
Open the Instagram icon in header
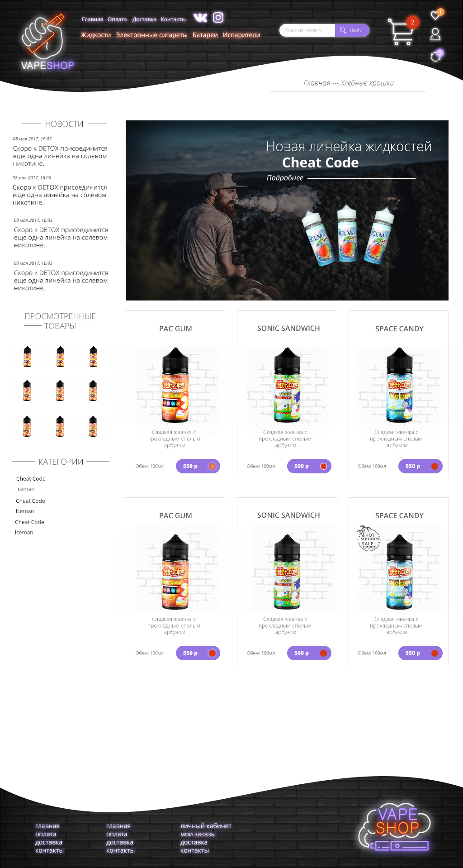coord(218,17)
